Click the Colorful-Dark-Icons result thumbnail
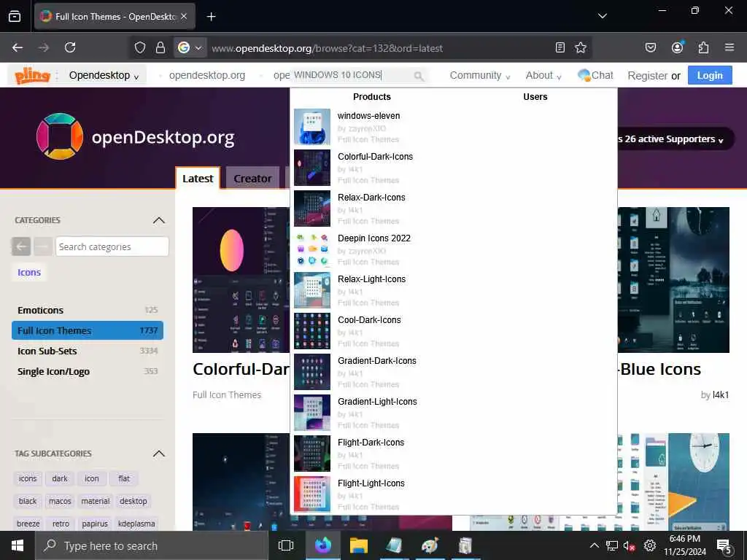The image size is (747, 560). click(x=312, y=168)
